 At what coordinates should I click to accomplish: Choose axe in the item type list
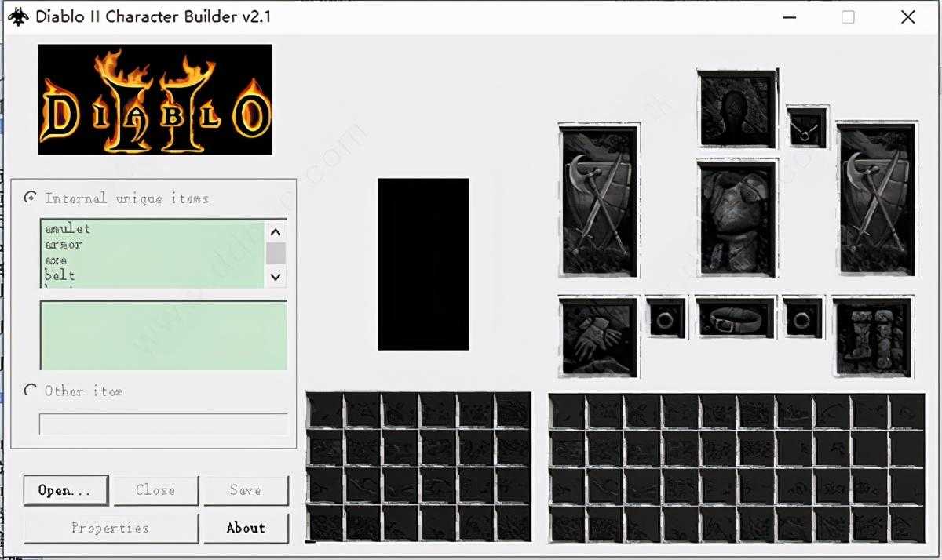[56, 260]
